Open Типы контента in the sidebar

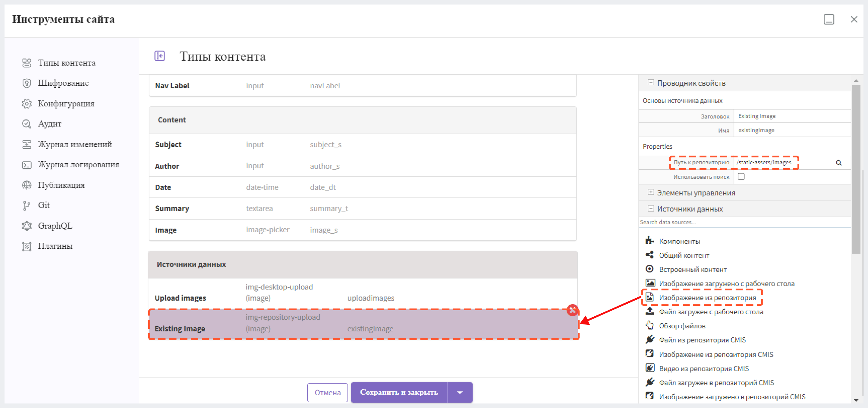point(67,63)
